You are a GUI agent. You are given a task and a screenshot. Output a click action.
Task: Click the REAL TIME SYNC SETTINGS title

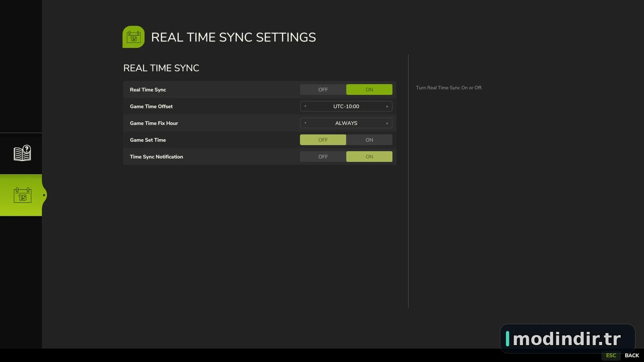coord(233,37)
